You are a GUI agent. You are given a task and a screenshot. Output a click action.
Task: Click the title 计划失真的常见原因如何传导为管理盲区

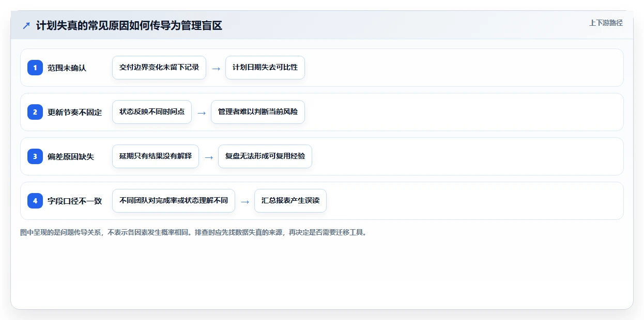coord(129,25)
